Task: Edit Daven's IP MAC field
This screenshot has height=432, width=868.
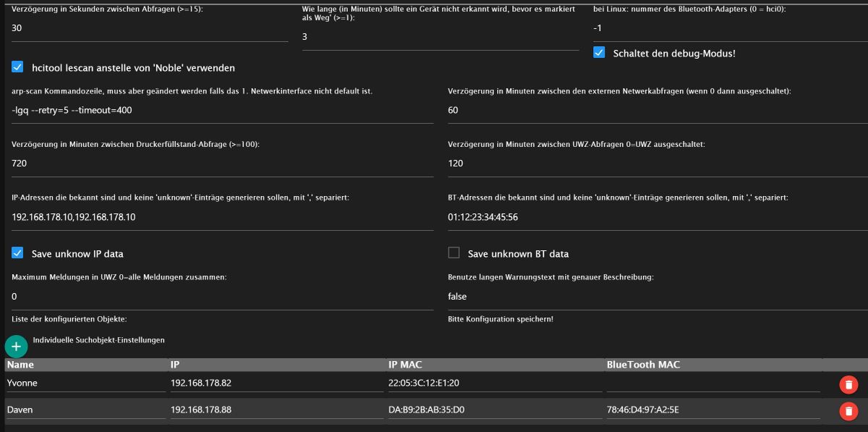Action: click(x=494, y=410)
